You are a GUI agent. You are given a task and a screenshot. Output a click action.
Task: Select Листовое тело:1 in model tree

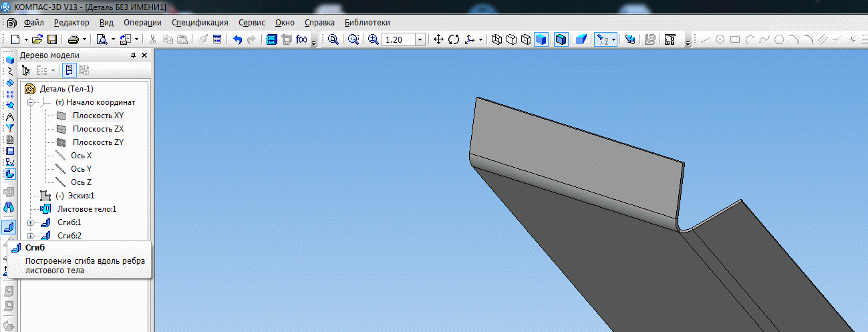coord(86,209)
